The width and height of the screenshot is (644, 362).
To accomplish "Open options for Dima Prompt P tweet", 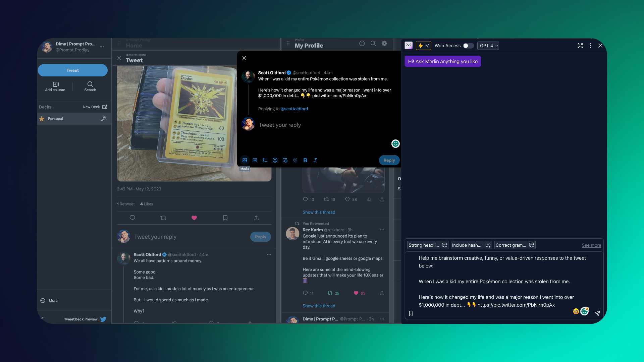I will 382,319.
